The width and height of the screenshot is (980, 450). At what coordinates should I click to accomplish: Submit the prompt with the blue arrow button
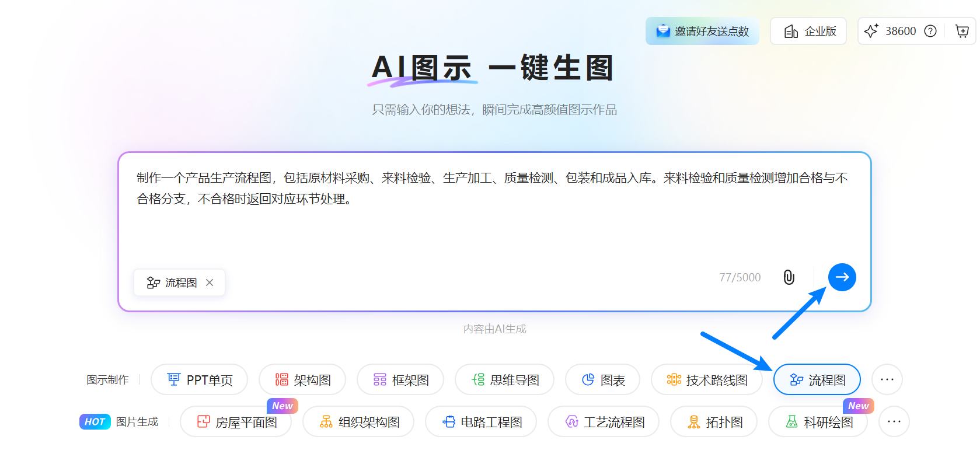pos(842,277)
